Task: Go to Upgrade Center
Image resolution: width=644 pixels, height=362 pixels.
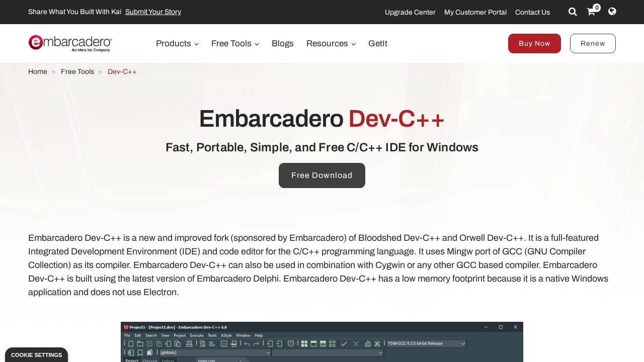Action: [410, 12]
